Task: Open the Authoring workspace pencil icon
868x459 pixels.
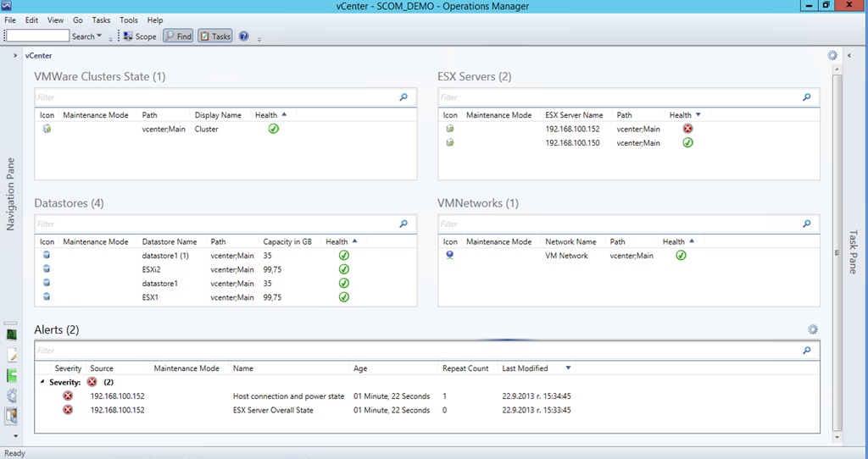Action: click(x=12, y=355)
